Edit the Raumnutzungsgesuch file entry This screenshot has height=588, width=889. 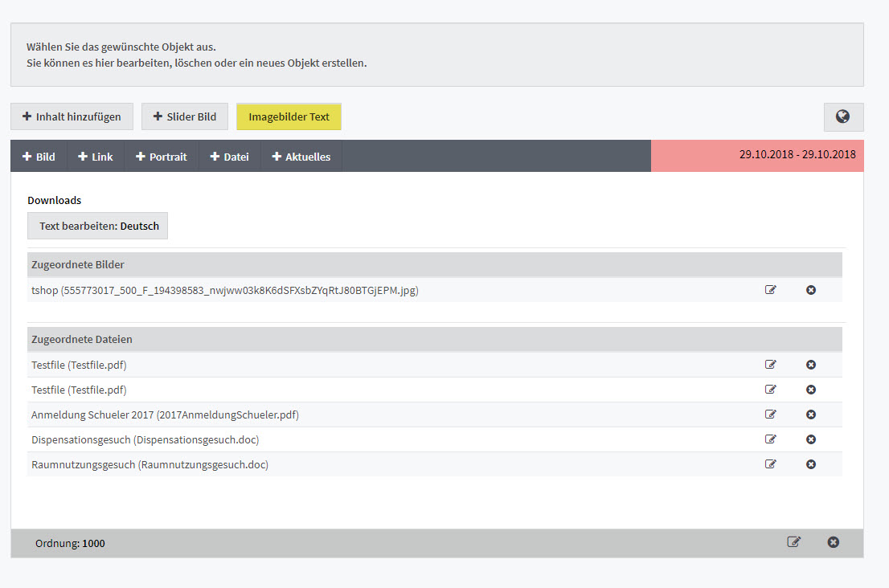(770, 464)
